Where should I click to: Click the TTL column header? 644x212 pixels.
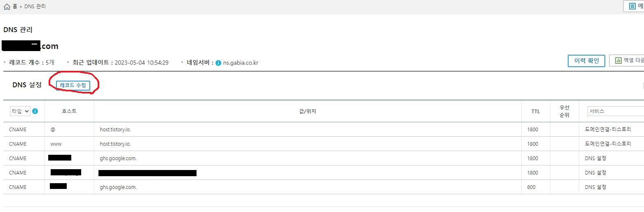[x=536, y=111]
